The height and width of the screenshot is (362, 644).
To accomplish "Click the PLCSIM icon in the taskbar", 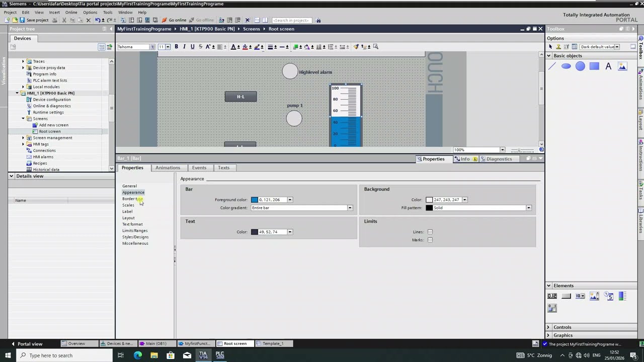I will click(220, 355).
